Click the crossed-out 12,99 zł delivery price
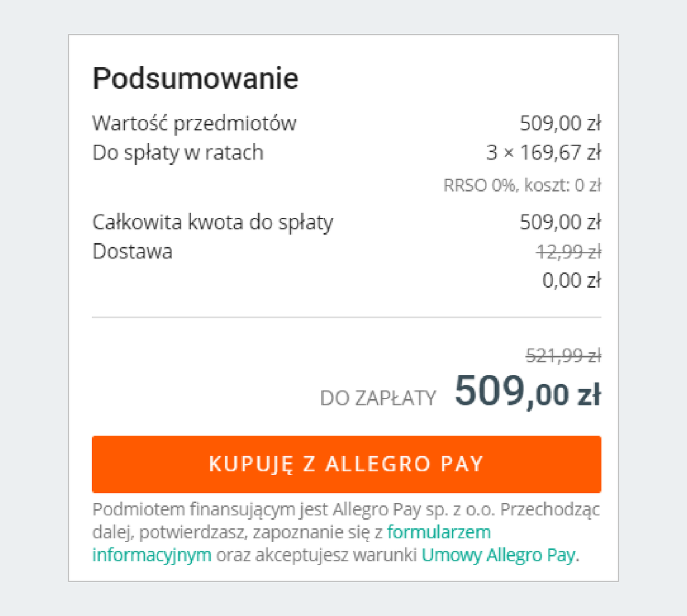This screenshot has height=616, width=687. pyautogui.click(x=568, y=252)
